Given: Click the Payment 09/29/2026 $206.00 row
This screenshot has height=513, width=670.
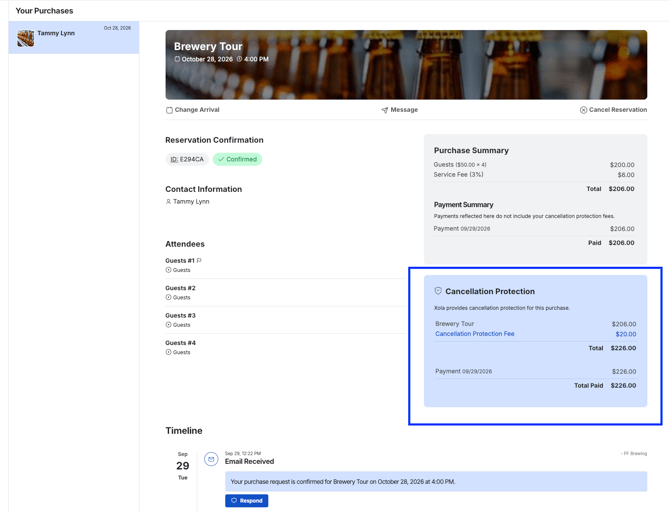Looking at the screenshot, I should click(x=534, y=229).
